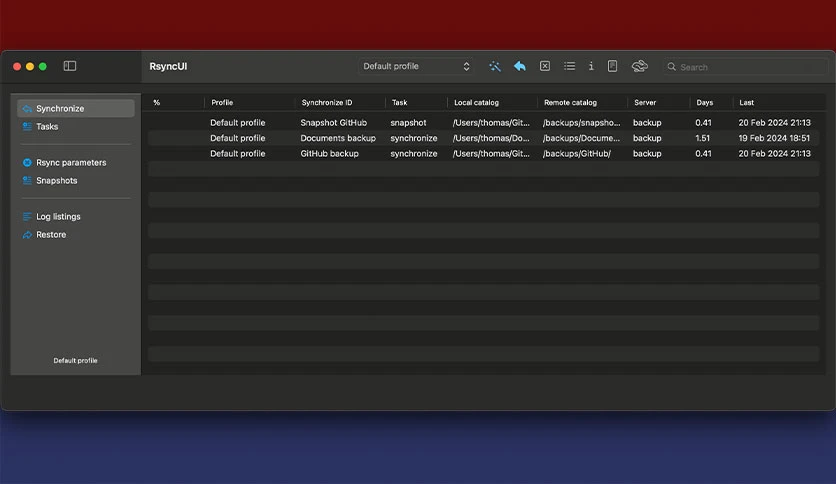Click the '1.51' days value

point(702,138)
